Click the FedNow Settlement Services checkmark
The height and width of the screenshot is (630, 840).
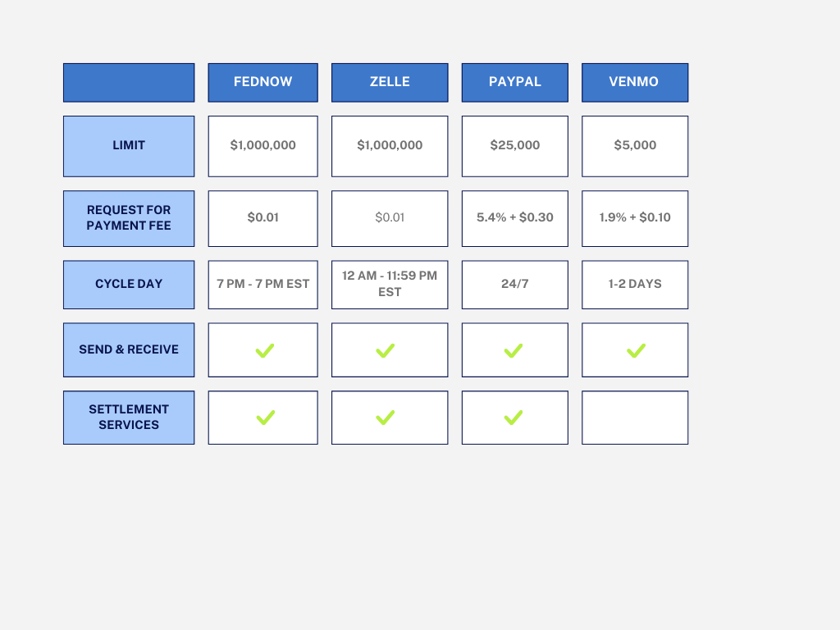click(264, 418)
